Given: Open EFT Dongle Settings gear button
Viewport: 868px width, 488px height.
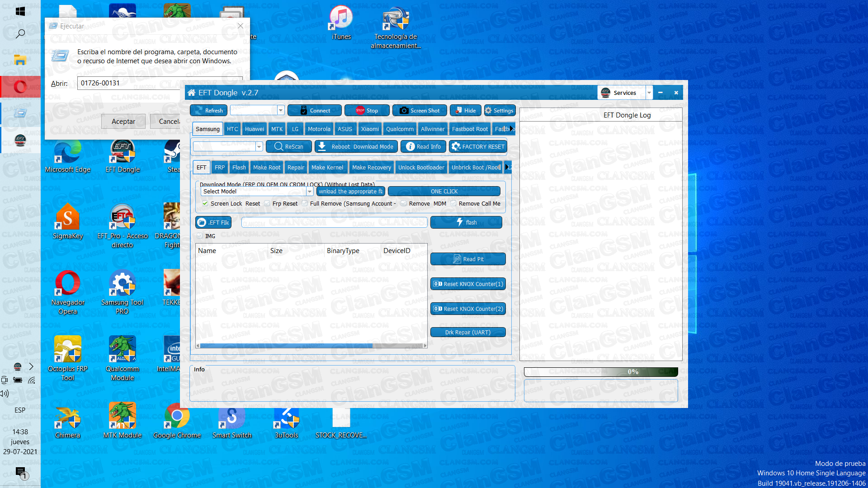Looking at the screenshot, I should 499,110.
